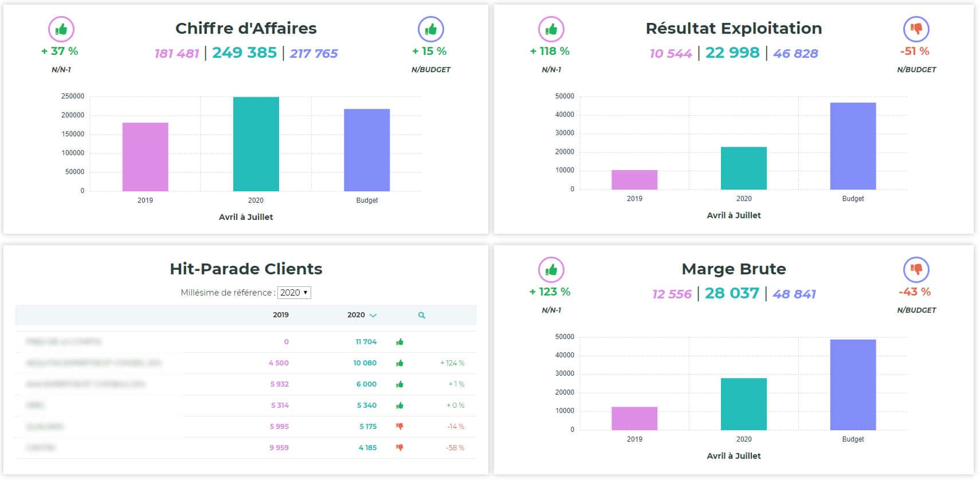980x480 pixels.
Task: Click the search magnifier icon in Hit-Parade table
Action: pos(422,315)
